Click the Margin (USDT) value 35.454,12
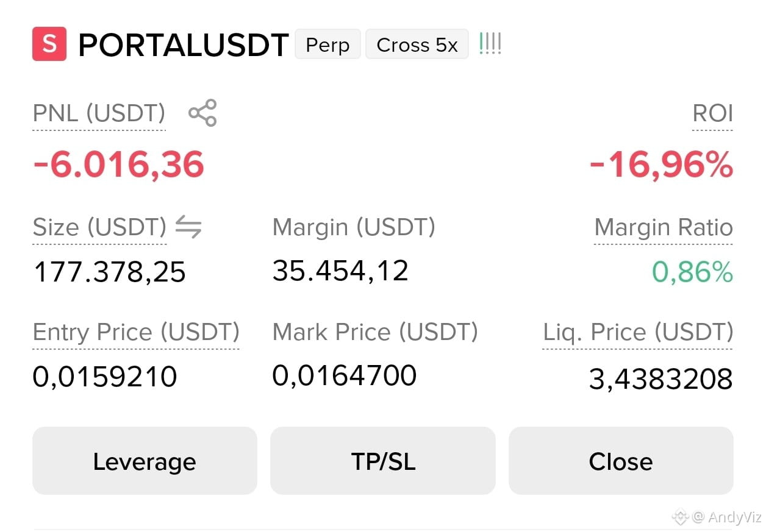Viewport: 766px width, 532px height. [x=340, y=271]
